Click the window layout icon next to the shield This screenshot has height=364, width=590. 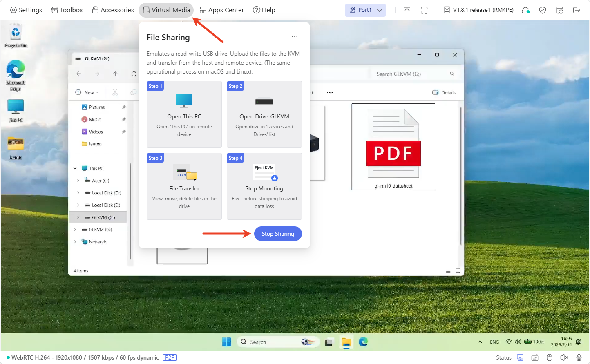[x=560, y=10]
